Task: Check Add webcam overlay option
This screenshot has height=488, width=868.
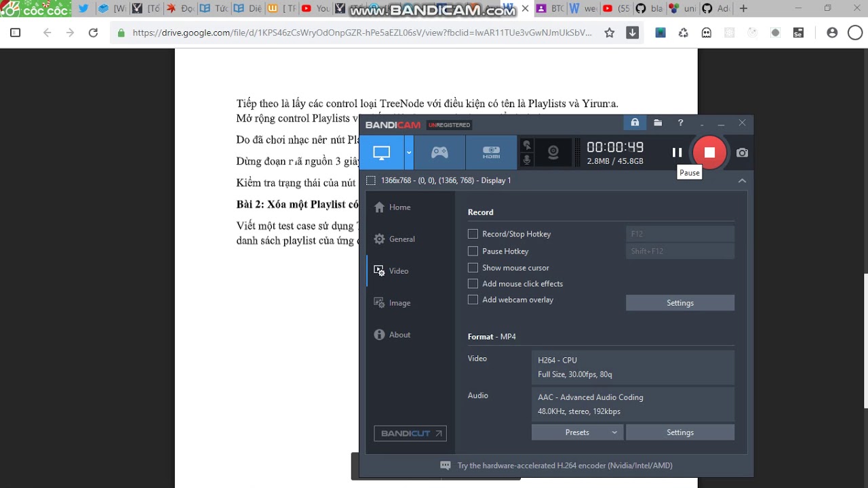Action: tap(473, 300)
